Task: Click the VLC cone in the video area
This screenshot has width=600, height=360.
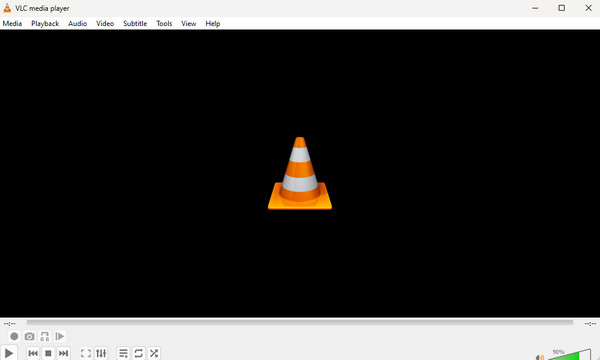Action: [300, 173]
